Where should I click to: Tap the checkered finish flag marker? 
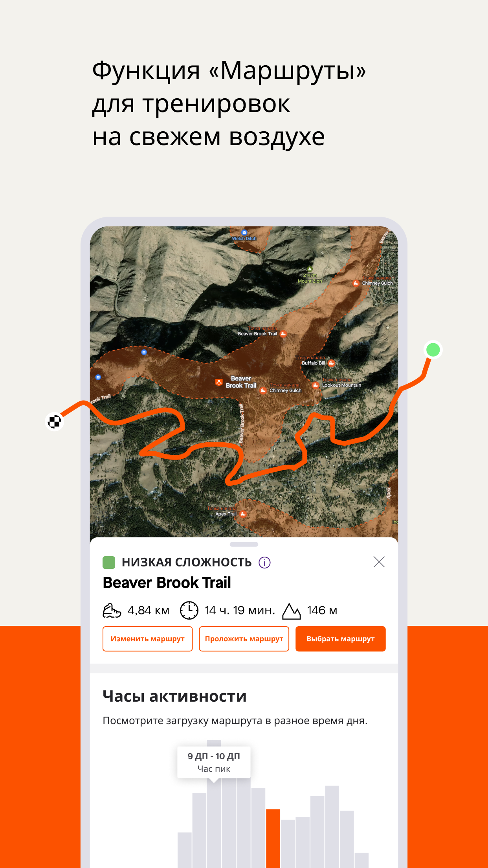point(55,422)
